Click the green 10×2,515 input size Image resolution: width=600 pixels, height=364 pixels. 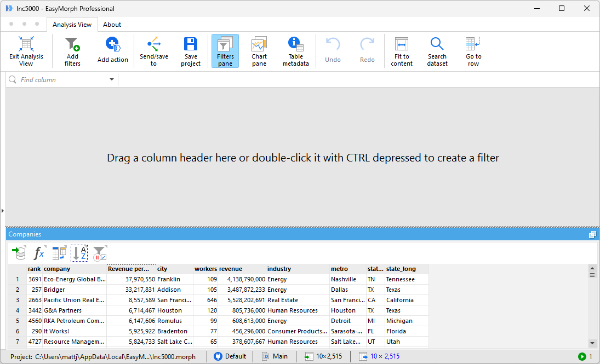pos(323,356)
